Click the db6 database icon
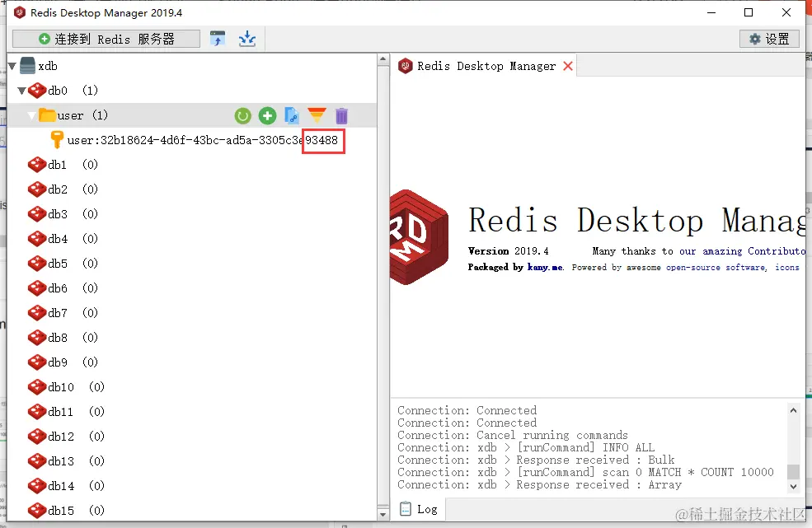 (37, 287)
